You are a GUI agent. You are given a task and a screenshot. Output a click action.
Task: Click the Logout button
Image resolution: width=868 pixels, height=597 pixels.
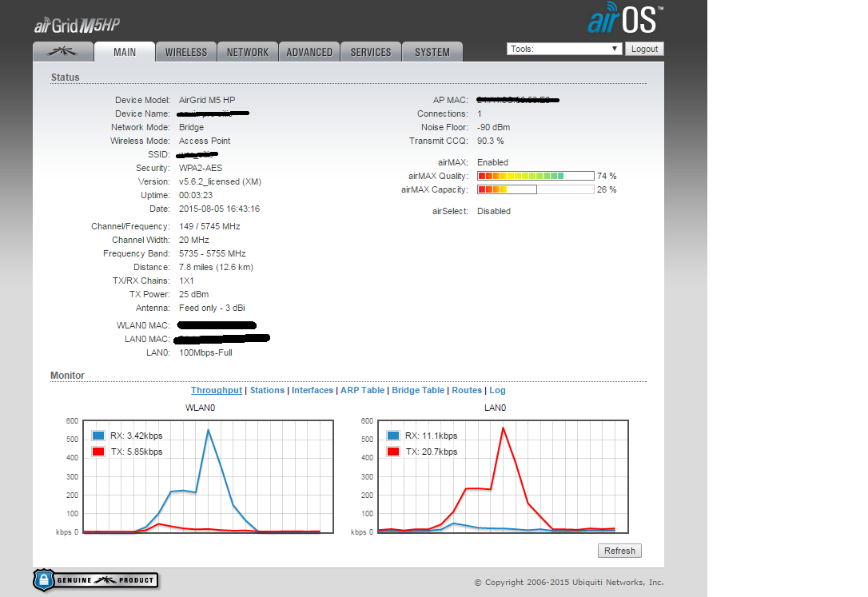click(644, 49)
